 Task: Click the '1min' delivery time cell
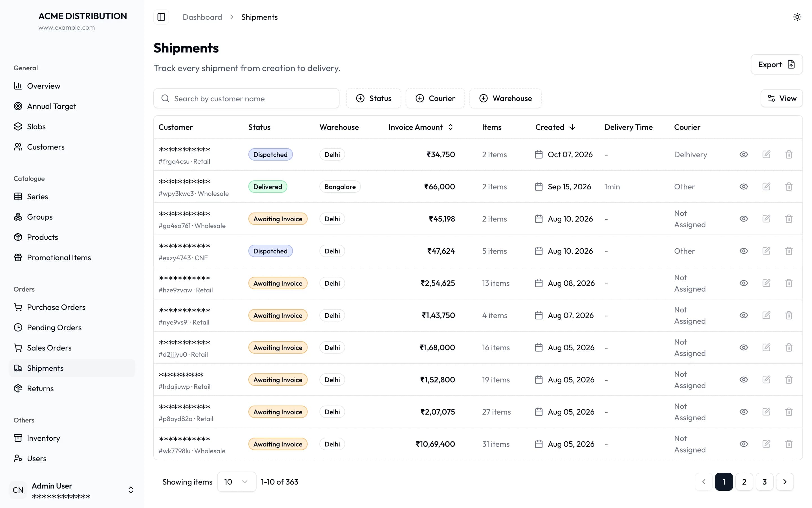point(612,187)
